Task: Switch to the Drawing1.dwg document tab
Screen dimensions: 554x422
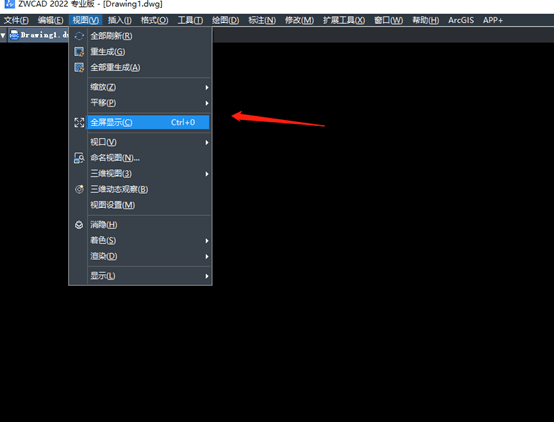Action: click(39, 35)
